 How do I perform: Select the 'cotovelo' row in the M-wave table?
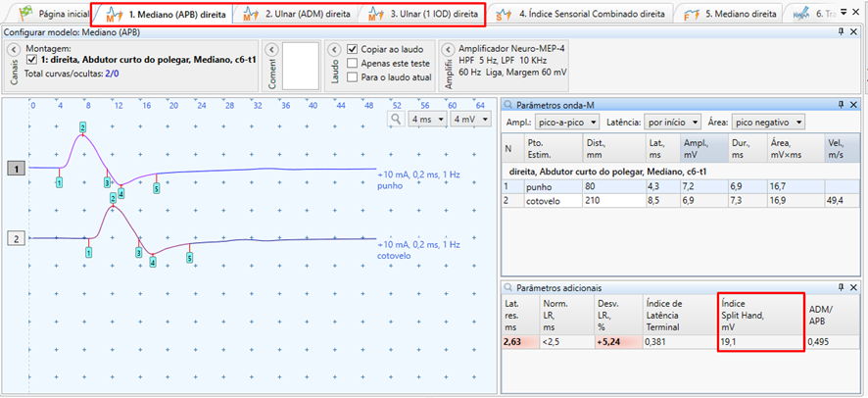tap(681, 200)
